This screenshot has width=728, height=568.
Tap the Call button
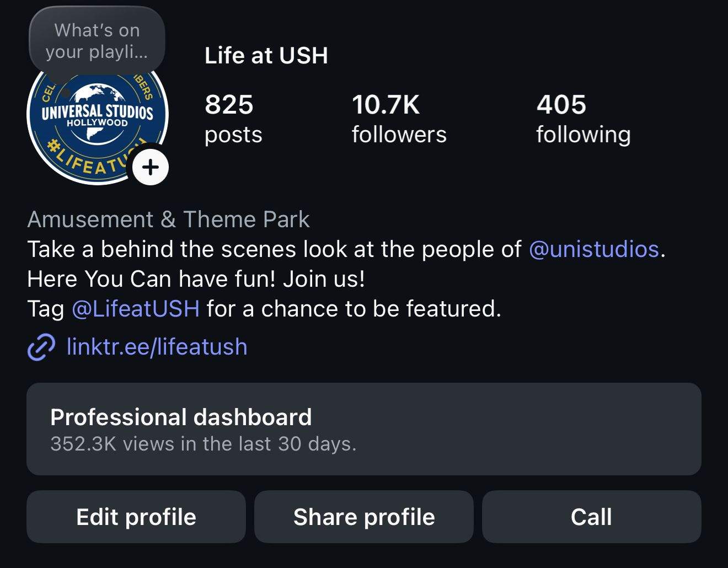[592, 517]
